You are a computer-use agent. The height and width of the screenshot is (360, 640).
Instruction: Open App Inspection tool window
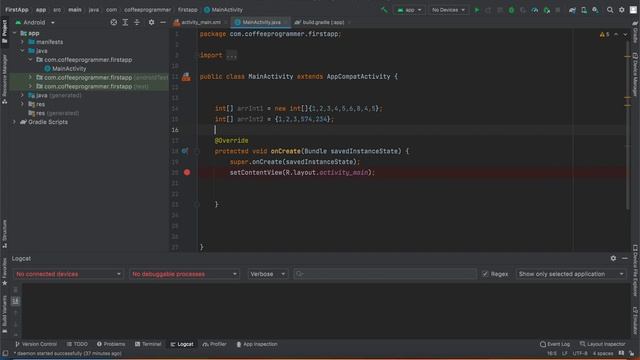click(257, 344)
